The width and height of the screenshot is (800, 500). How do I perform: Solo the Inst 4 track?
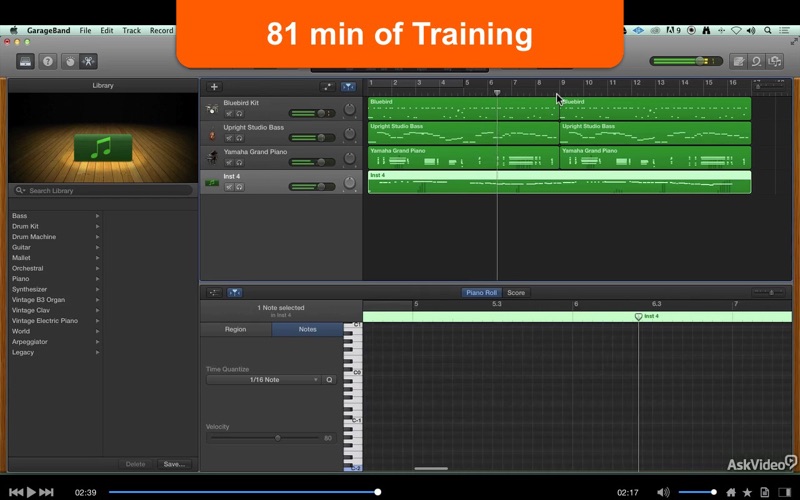239,187
